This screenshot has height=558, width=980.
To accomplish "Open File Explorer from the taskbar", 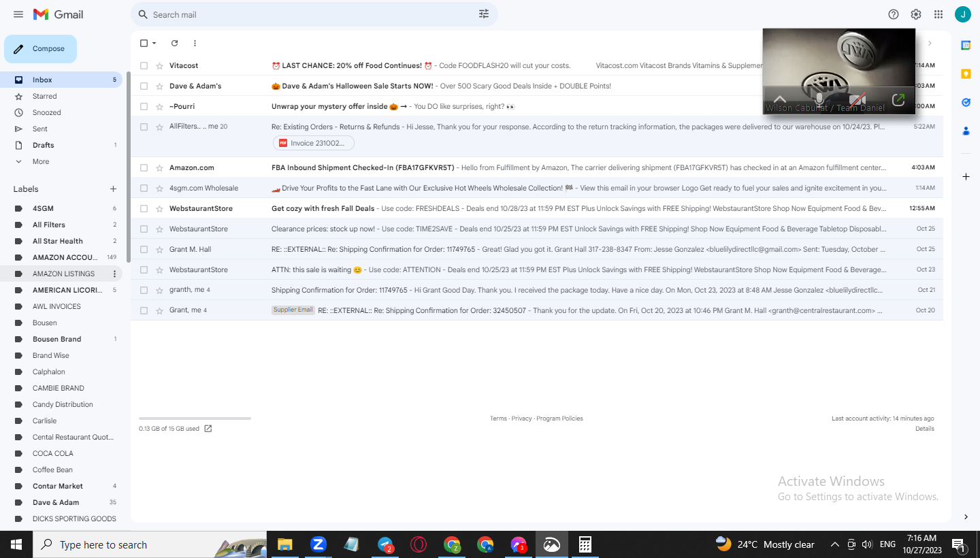I will click(284, 544).
